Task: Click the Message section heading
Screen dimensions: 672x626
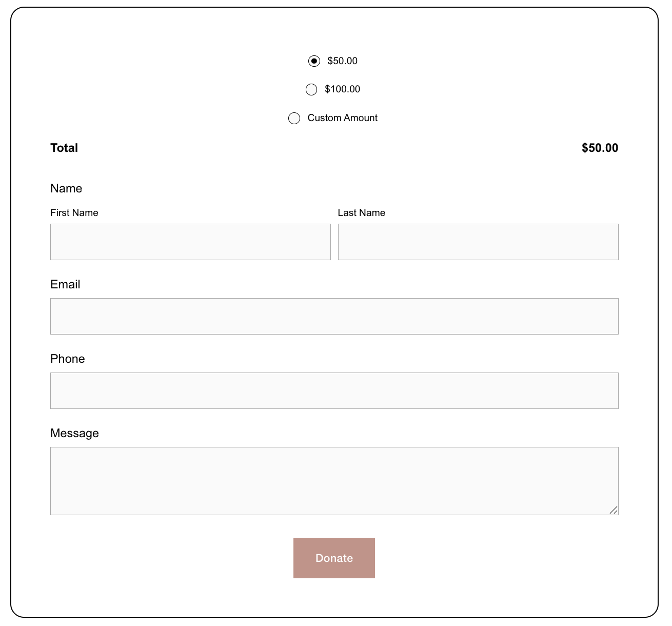Action: [74, 433]
